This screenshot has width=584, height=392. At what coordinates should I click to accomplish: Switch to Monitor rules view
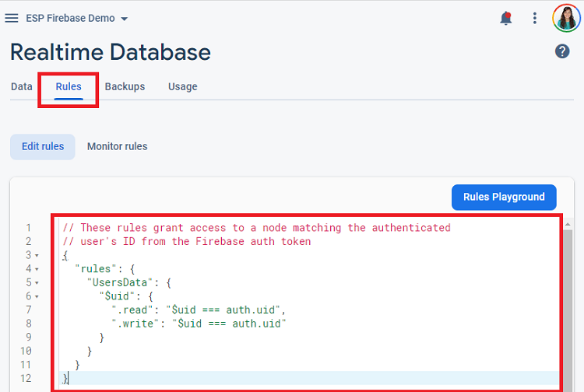(118, 146)
